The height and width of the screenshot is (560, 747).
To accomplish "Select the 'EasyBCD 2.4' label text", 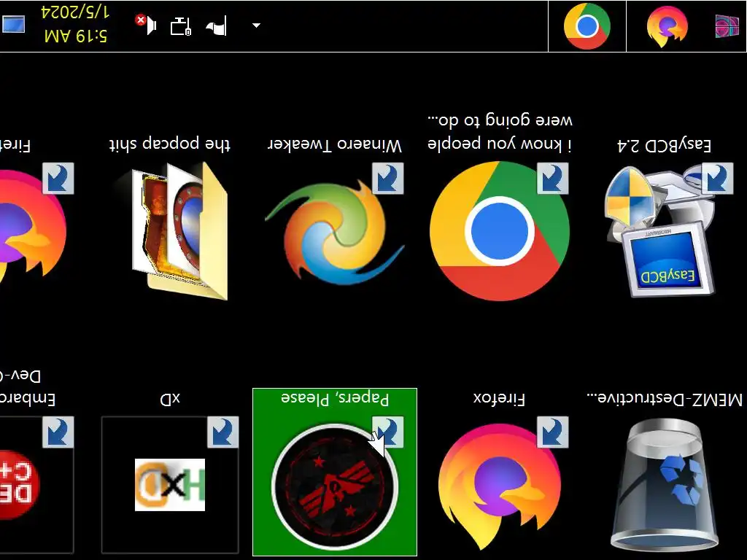I will [x=664, y=145].
